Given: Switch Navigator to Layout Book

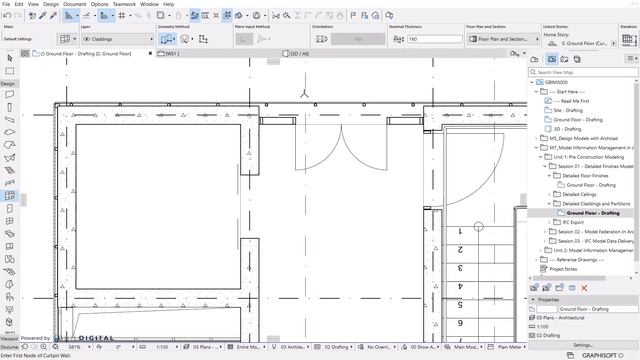Looking at the screenshot, I should click(x=564, y=59).
